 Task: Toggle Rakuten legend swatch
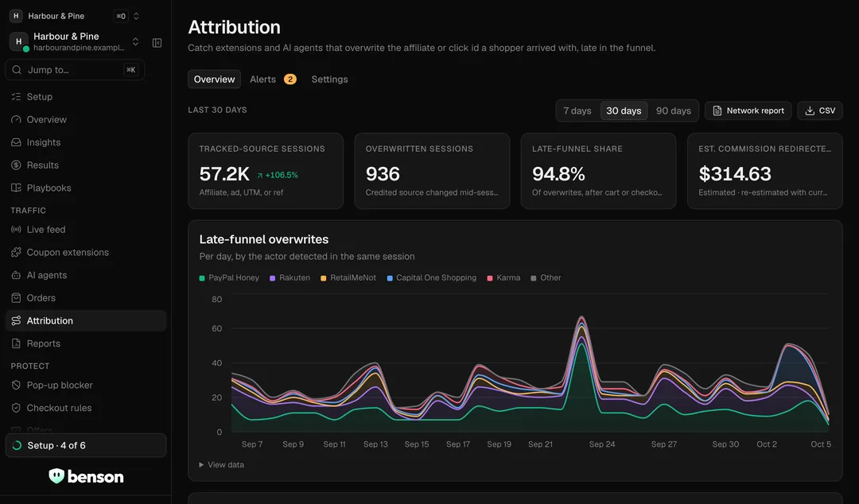272,278
